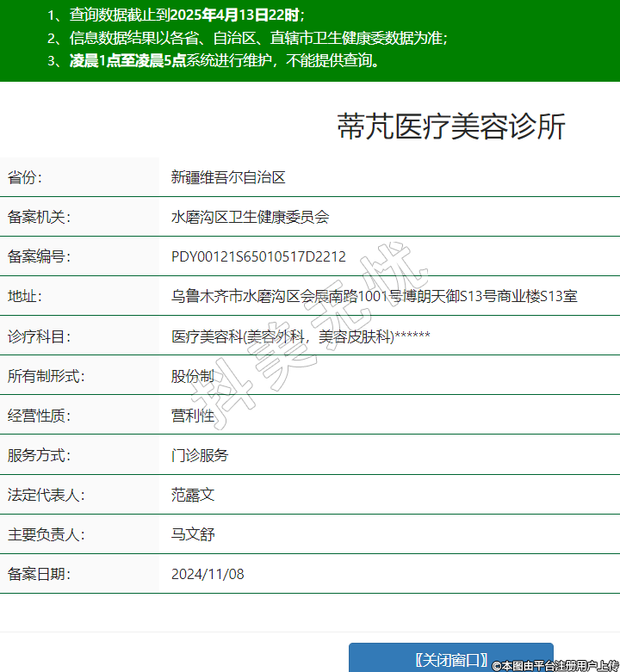Click the notice about 查询数据截止 date

click(x=176, y=15)
